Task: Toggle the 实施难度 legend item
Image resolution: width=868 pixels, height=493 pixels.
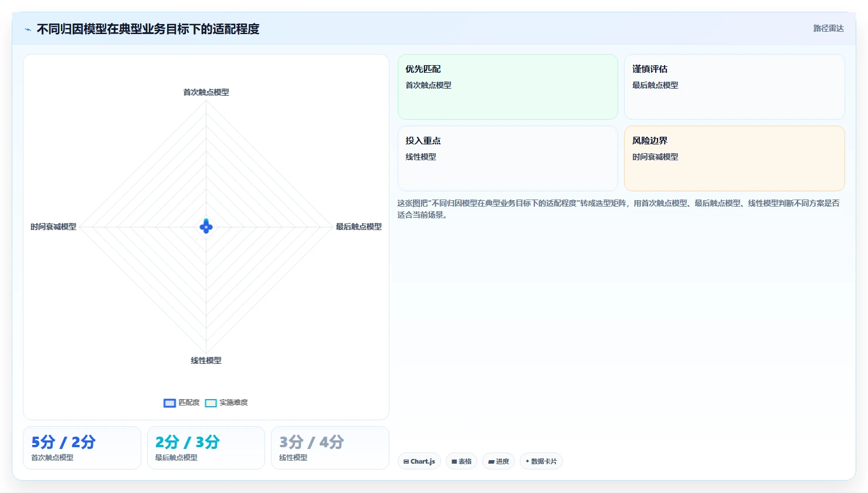Action: [x=226, y=403]
